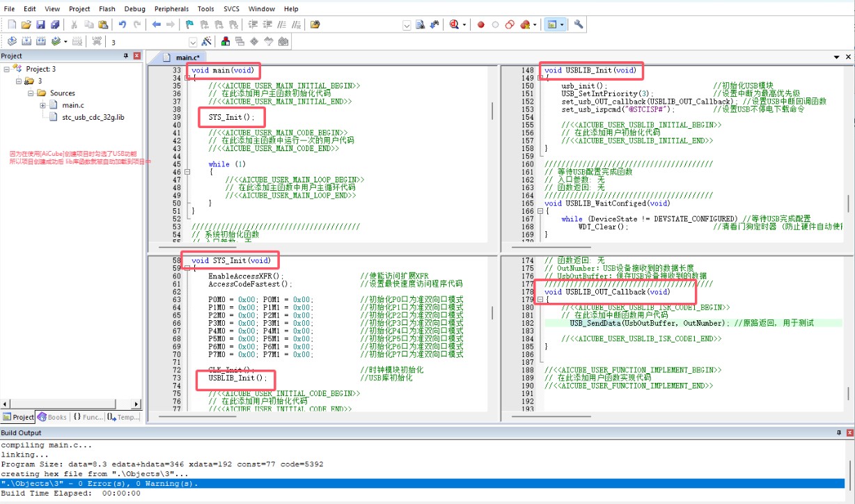
Task: Start the debug session with the magnifier icon
Action: [455, 24]
